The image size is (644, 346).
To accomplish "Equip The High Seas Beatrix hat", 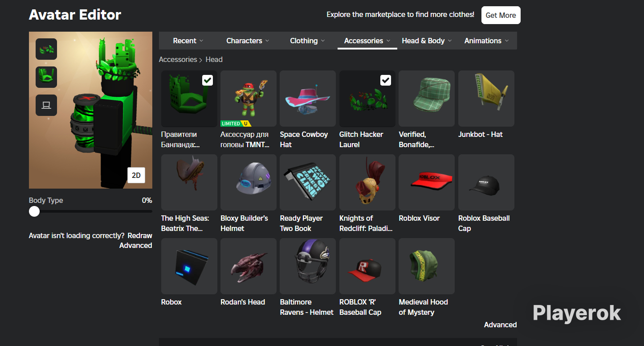I will coord(189,182).
